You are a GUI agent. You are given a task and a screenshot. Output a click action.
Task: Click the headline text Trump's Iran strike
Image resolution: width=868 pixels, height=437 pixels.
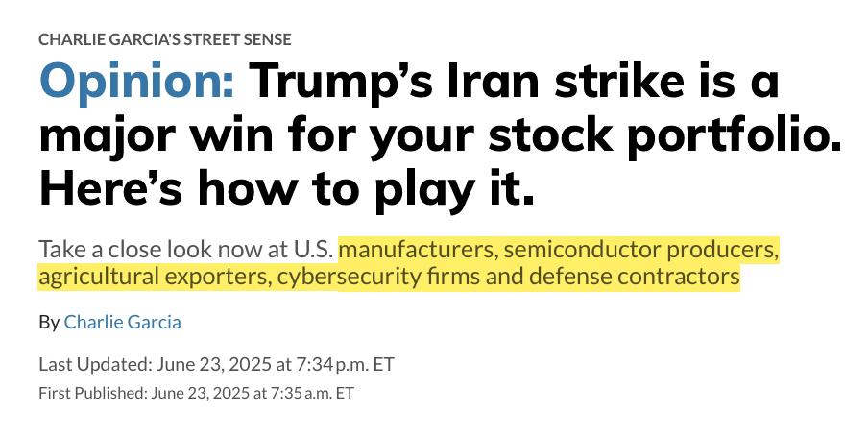click(439, 82)
